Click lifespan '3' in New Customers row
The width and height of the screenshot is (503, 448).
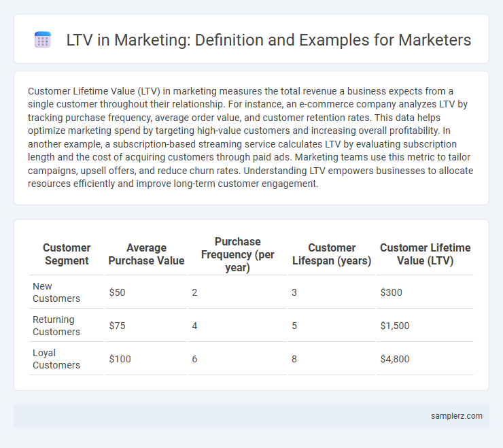click(x=294, y=292)
